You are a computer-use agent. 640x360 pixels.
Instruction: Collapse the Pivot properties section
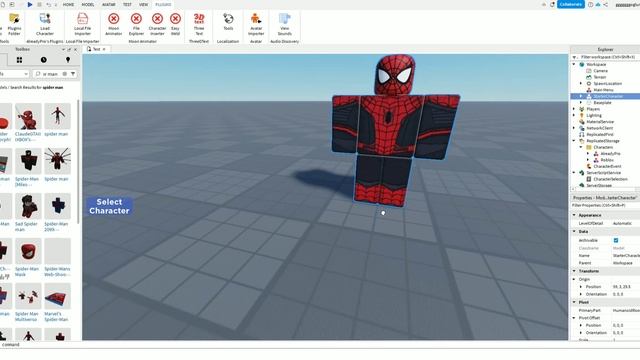(574, 302)
